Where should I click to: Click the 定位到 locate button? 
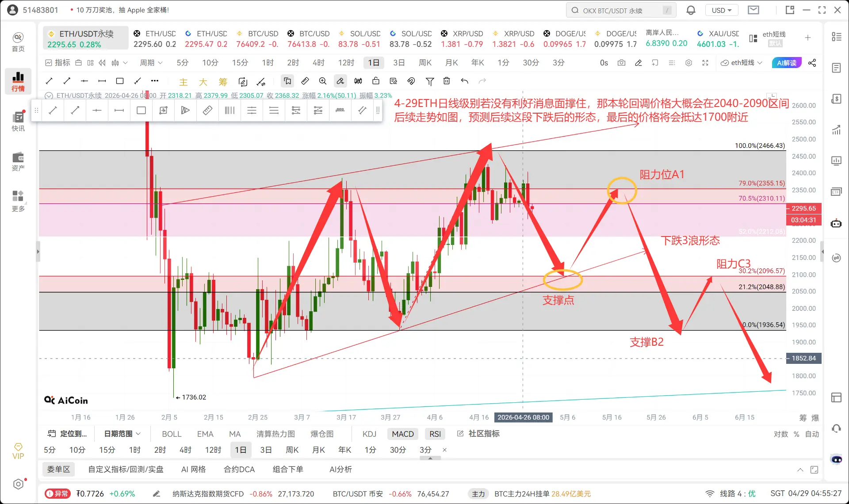tap(68, 434)
